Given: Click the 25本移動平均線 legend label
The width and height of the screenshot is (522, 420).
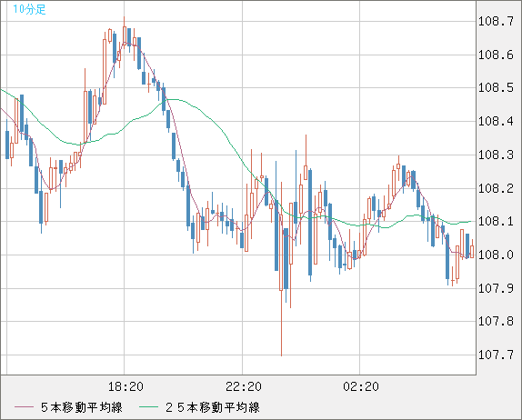Looking at the screenshot, I should pyautogui.click(x=213, y=407).
